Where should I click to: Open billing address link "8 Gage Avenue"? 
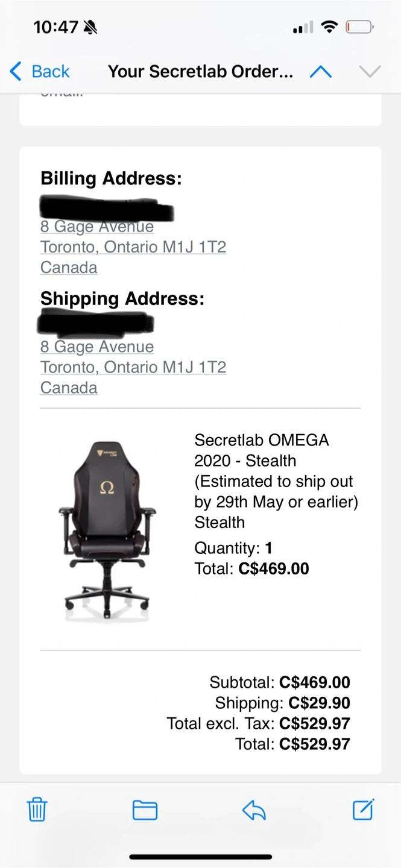(97, 227)
